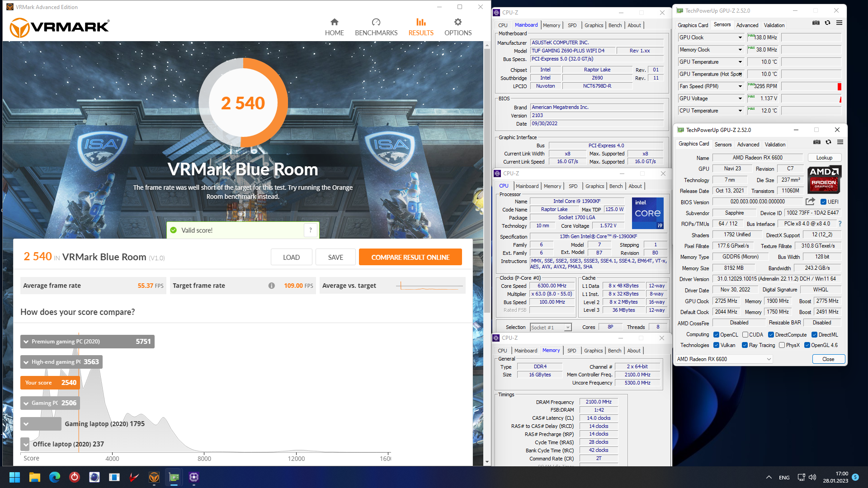Toggle the PhysX checkbox
This screenshot has height=488, width=868.
782,345
